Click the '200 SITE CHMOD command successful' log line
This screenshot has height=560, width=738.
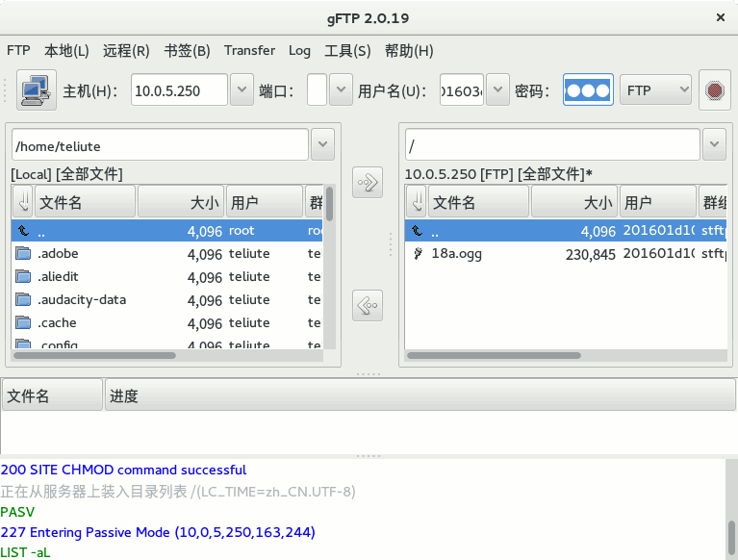(123, 470)
